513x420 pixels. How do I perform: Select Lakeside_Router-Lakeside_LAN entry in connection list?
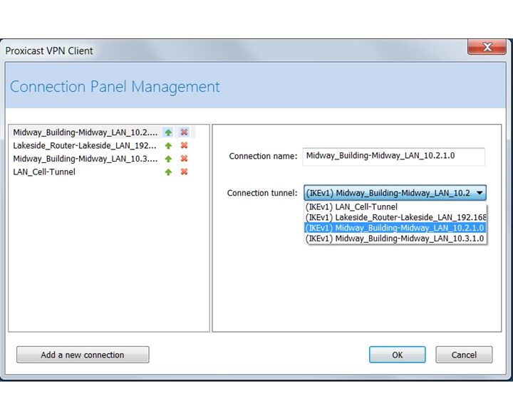[x=84, y=145]
